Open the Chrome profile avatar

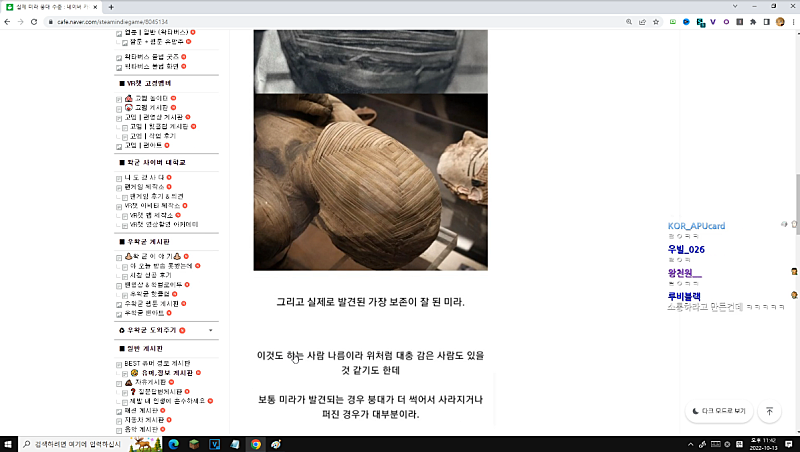780,22
